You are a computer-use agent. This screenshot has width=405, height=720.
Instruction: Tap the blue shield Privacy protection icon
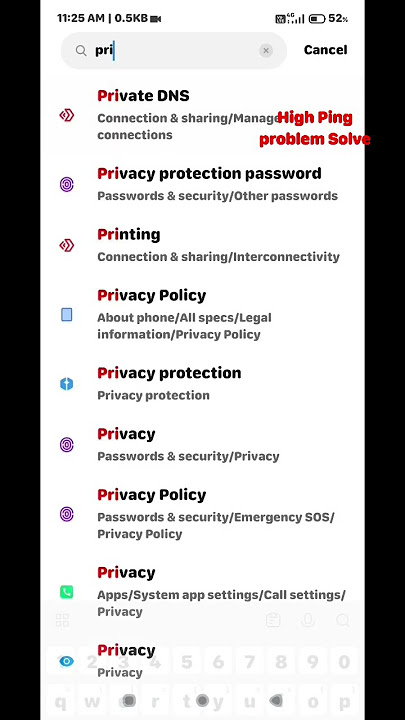67,384
